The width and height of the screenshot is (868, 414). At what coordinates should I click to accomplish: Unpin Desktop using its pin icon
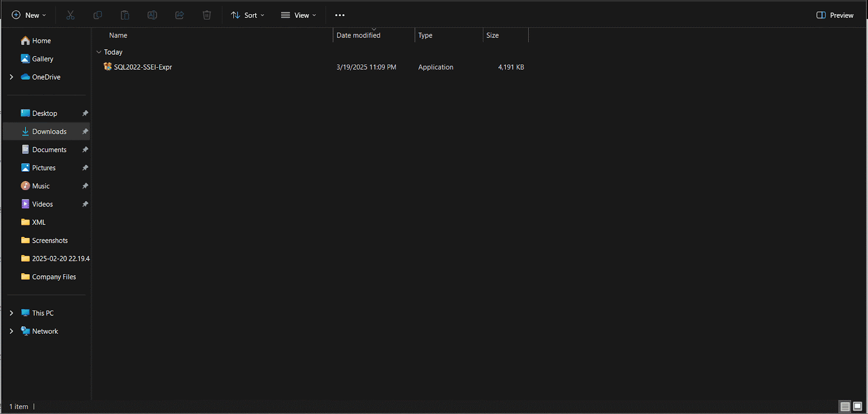tap(85, 113)
